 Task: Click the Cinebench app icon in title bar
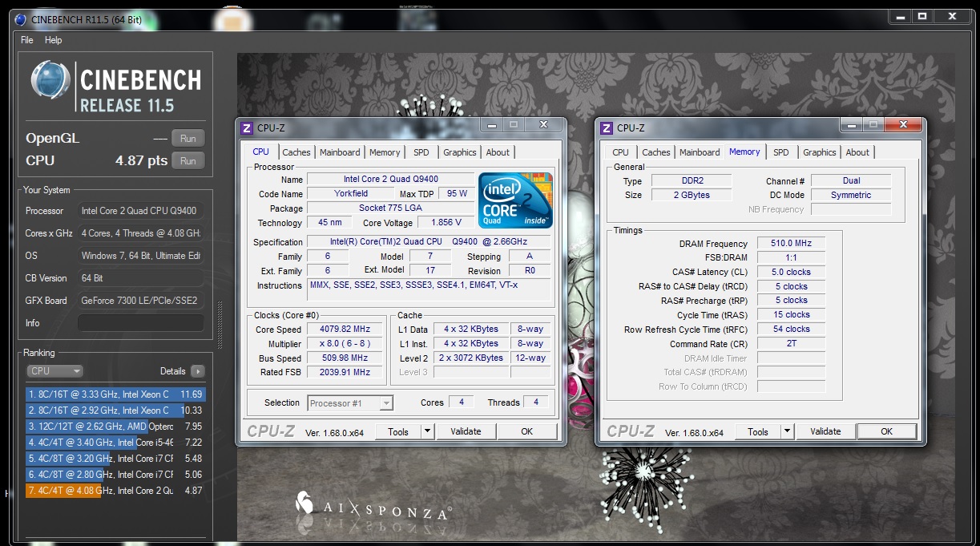coord(20,19)
